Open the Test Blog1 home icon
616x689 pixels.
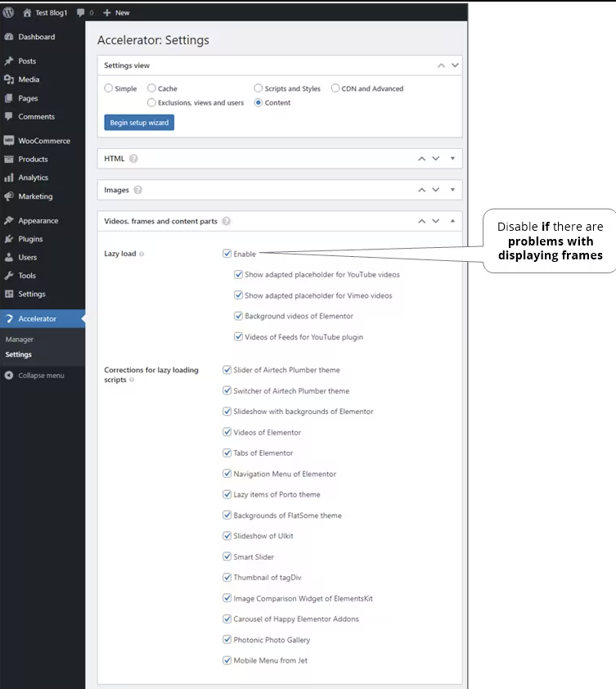[27, 13]
